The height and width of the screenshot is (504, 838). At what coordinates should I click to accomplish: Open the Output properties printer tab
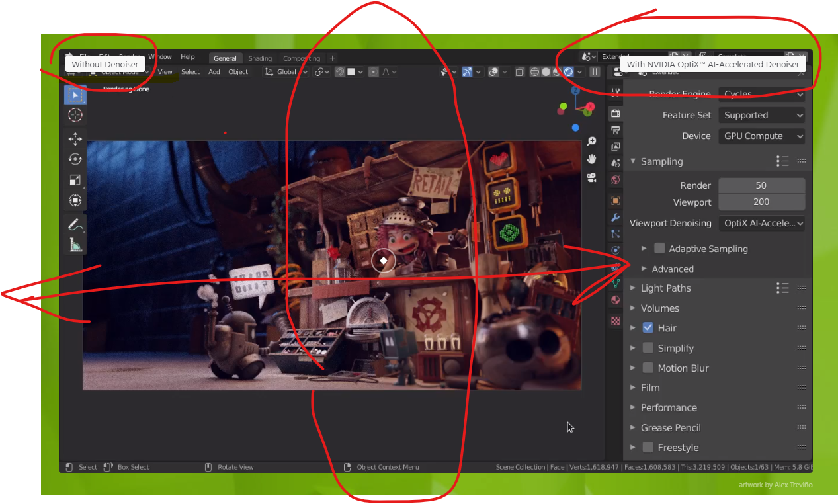coord(615,130)
